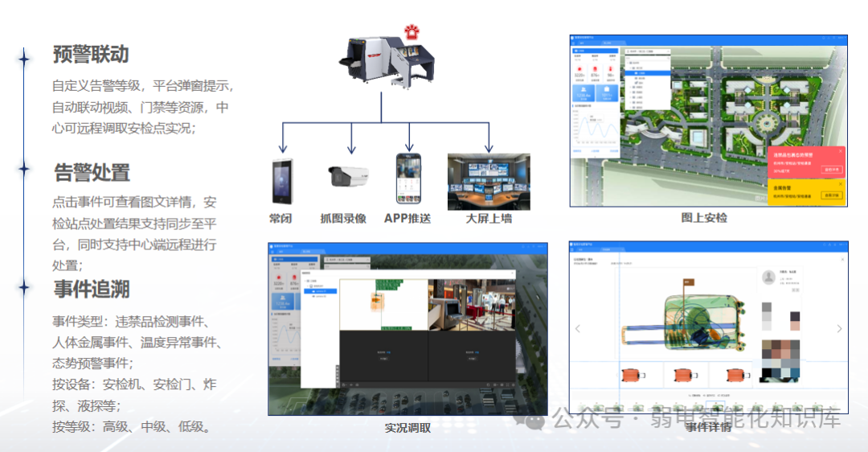Click the detail button on red alert card
The image size is (868, 452).
click(832, 170)
